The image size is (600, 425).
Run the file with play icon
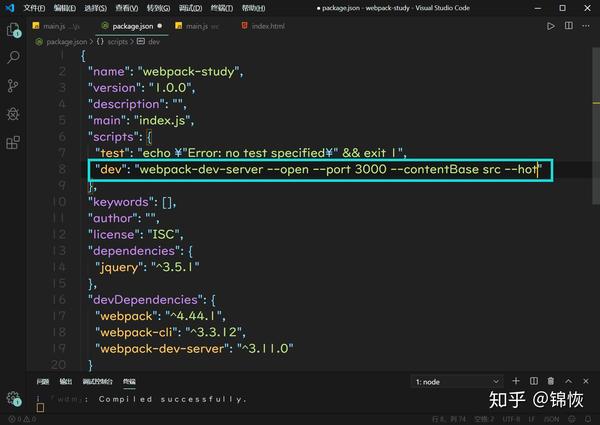(x=551, y=26)
